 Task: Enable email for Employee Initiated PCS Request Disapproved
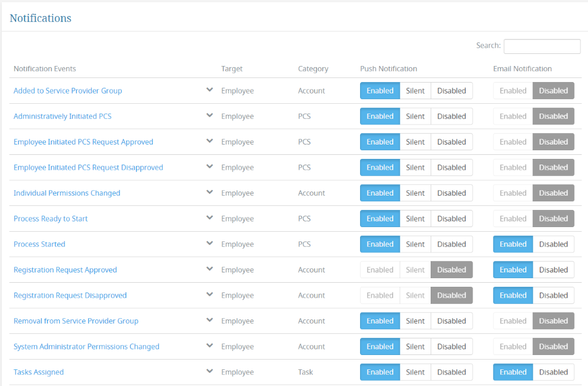point(513,167)
